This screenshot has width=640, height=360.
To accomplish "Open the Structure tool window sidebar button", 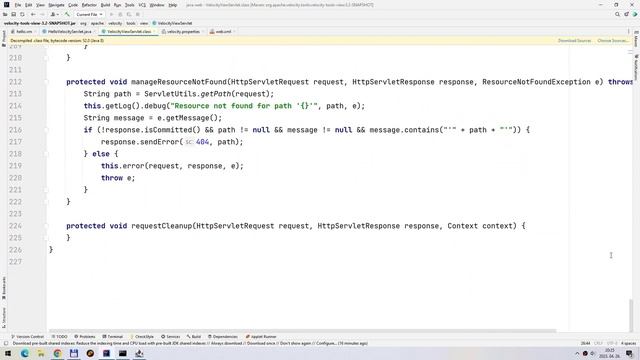I will [4, 318].
